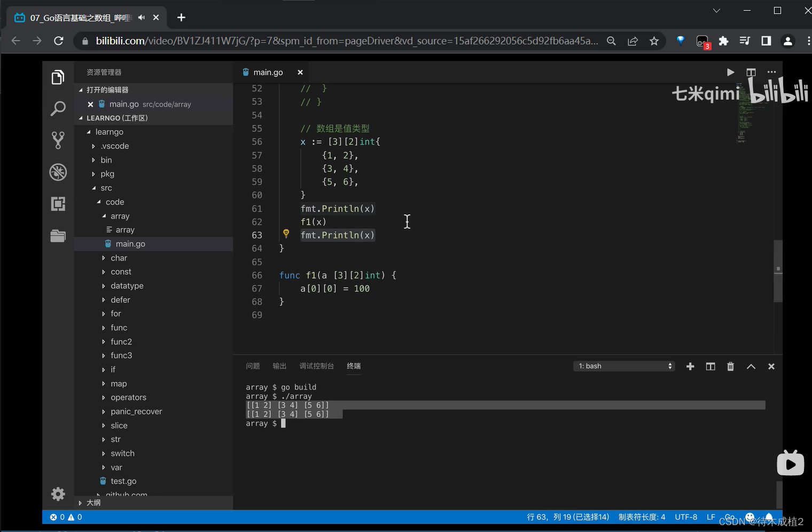Click the terminal input prompt line
Screen dimensions: 812x532
[266, 423]
